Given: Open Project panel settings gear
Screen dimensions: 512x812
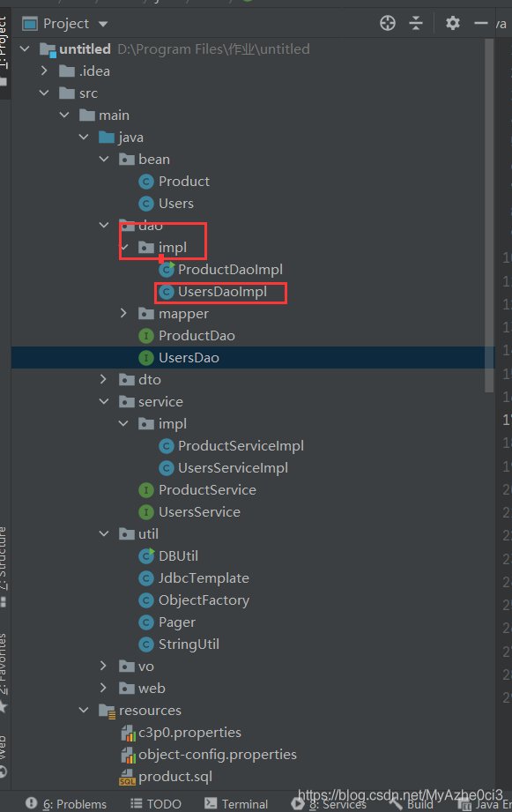Looking at the screenshot, I should 452,23.
